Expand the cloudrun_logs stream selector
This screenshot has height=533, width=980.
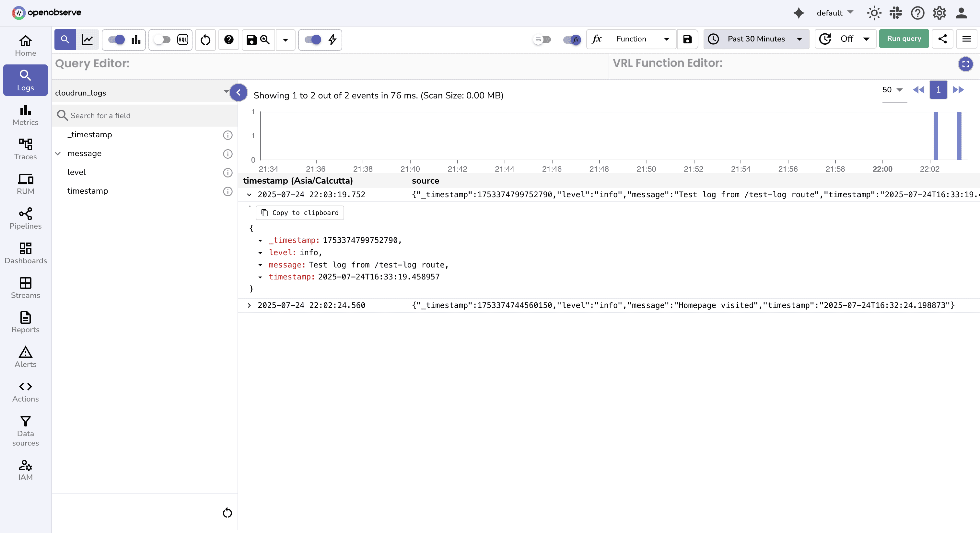(x=226, y=92)
